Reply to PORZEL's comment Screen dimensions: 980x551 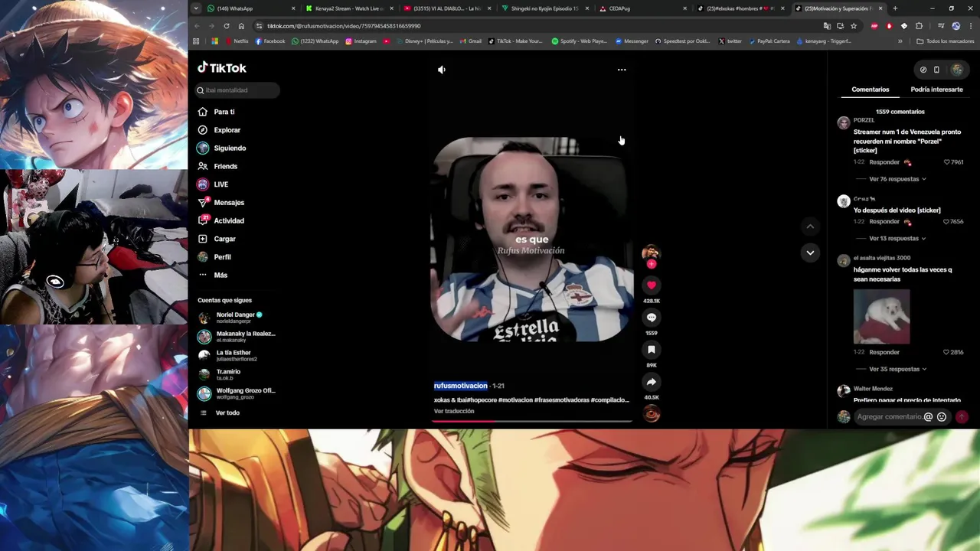point(884,162)
